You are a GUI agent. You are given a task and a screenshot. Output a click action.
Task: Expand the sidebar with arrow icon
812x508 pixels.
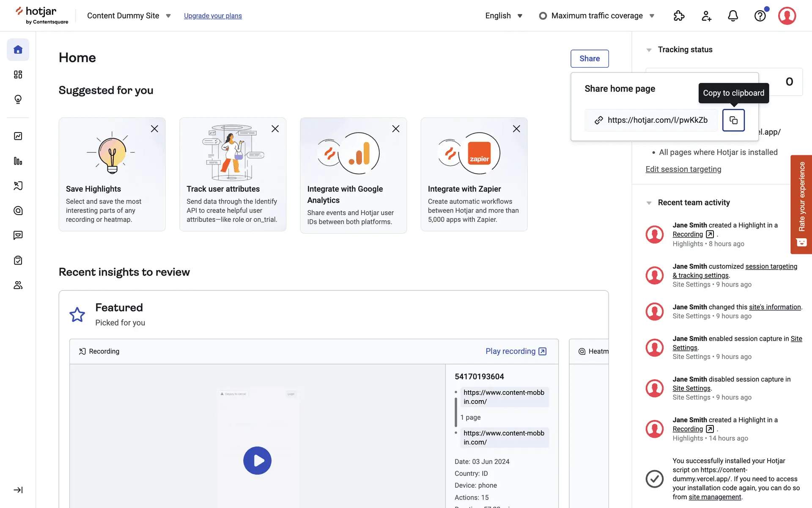[x=18, y=490]
